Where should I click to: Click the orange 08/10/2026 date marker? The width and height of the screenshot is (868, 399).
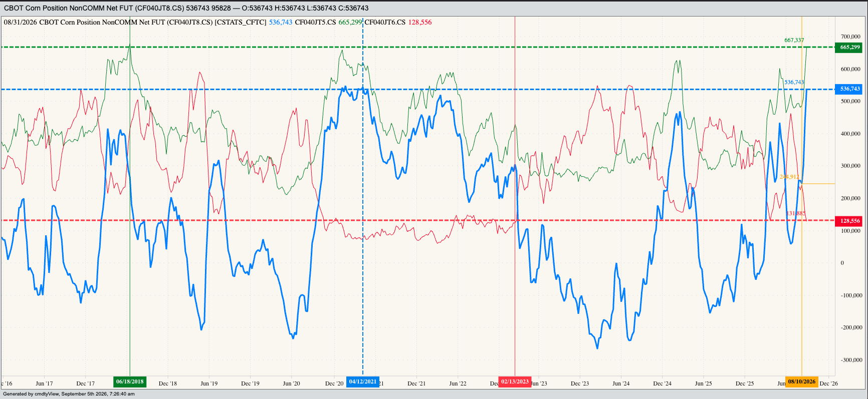click(x=802, y=381)
